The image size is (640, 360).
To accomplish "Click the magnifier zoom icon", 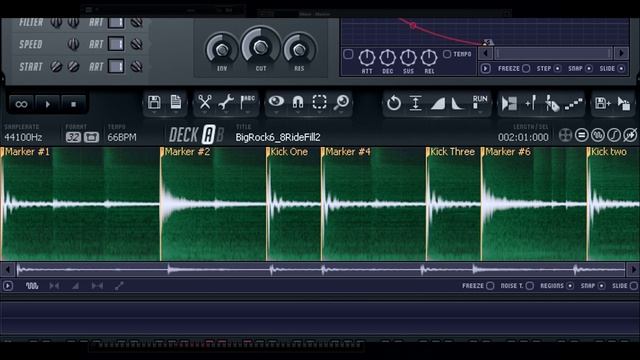I will click(x=341, y=102).
